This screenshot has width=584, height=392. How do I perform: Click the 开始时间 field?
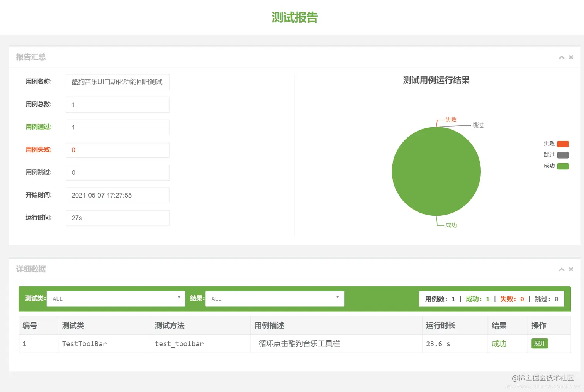click(117, 195)
